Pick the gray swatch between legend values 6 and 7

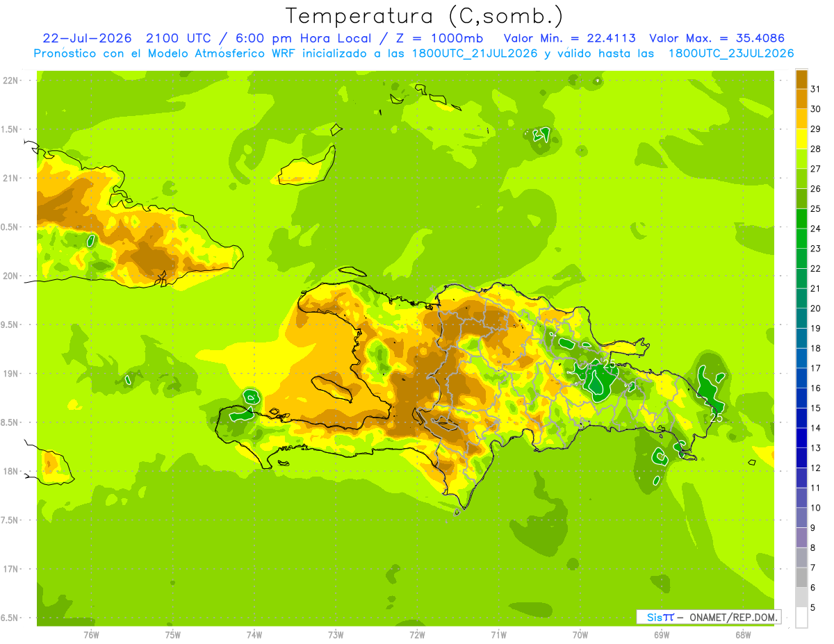point(801,577)
